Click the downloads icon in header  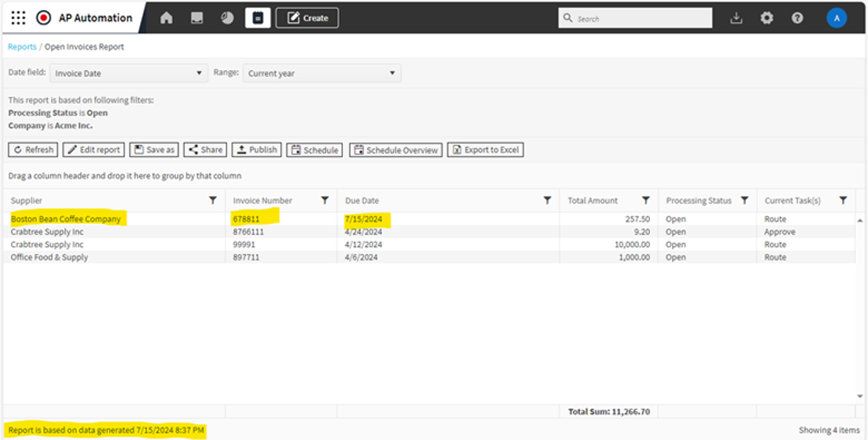coord(736,18)
